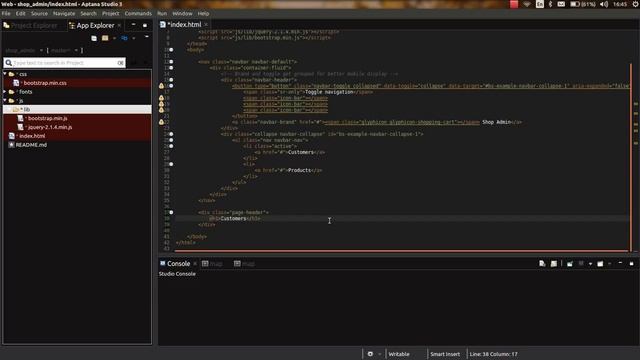Open the Search menu
The height and width of the screenshot is (360, 640).
tap(89, 13)
